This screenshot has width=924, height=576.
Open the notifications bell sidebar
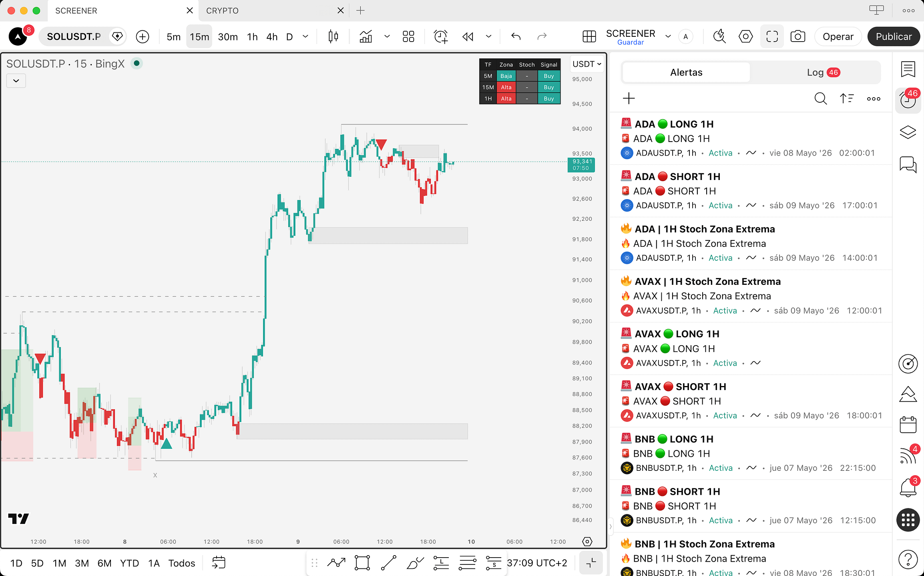[x=908, y=488]
